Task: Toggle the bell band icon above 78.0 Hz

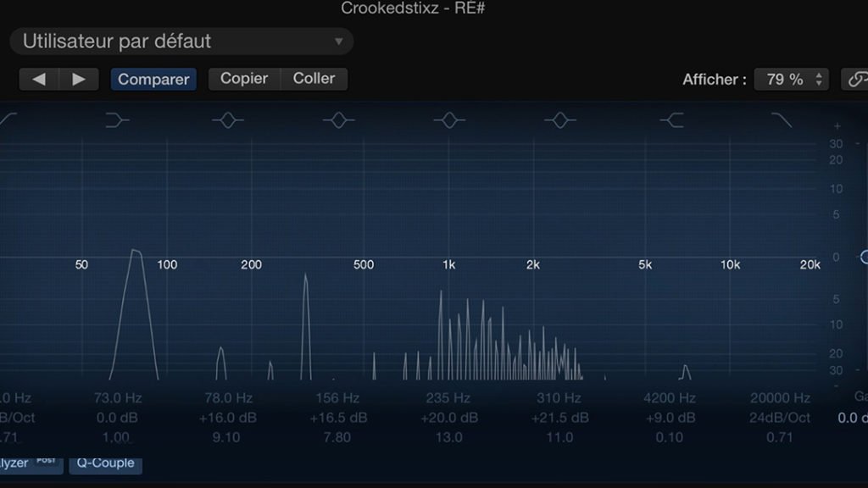Action: coord(228,121)
